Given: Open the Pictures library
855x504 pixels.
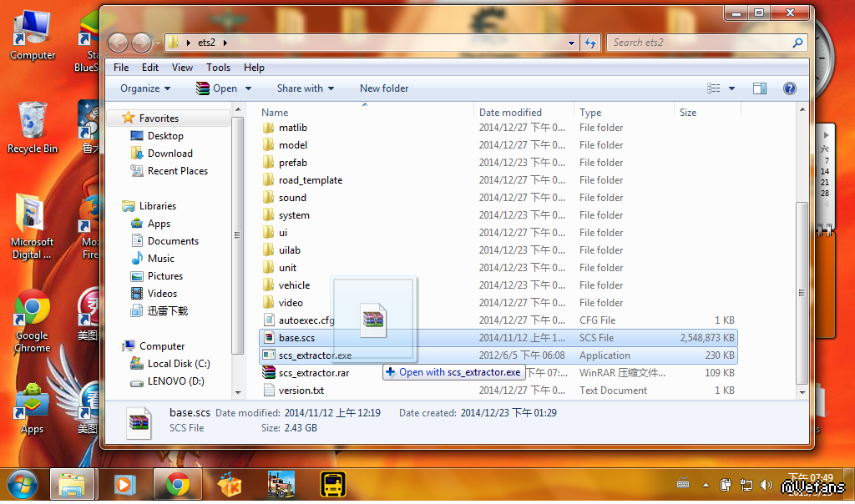Looking at the screenshot, I should pyautogui.click(x=164, y=275).
